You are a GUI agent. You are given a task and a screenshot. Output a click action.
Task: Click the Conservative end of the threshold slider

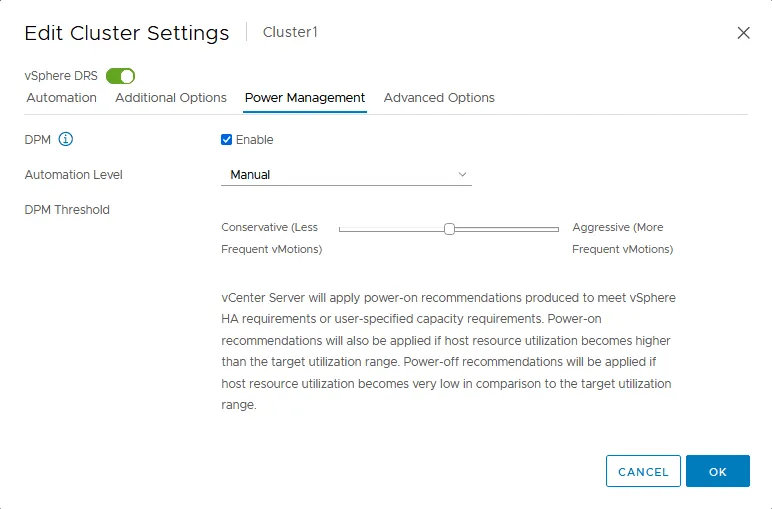tap(343, 229)
